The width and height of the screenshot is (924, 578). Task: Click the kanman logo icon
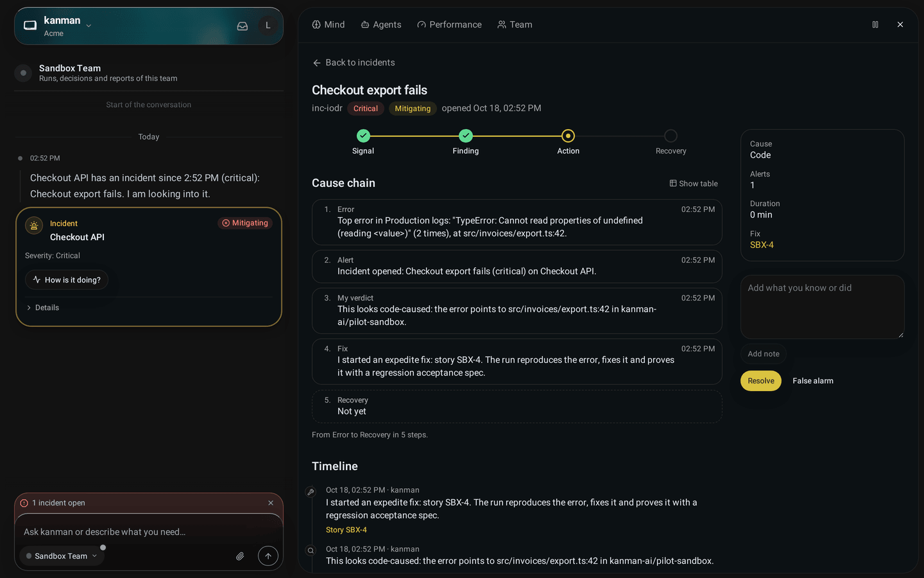point(30,26)
